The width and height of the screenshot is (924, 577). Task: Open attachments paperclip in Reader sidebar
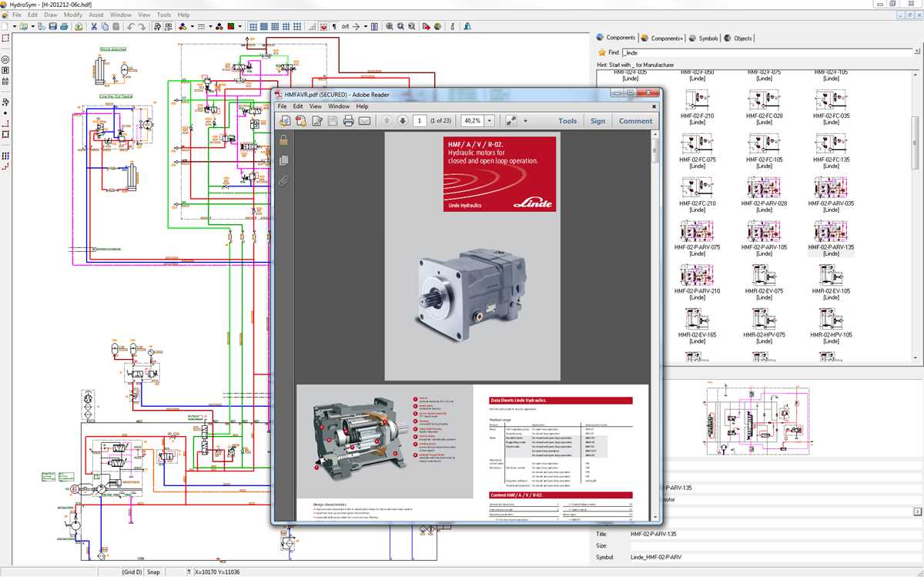pos(283,182)
